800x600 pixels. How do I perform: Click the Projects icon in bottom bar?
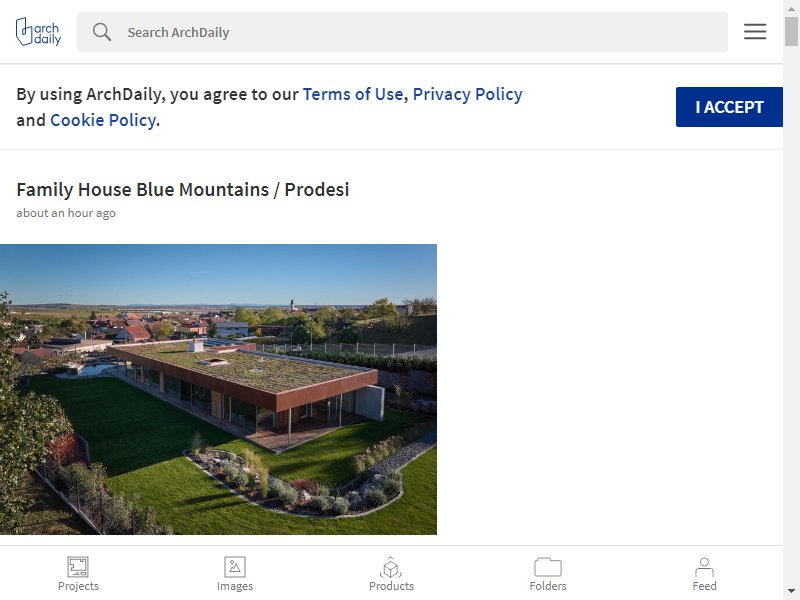[78, 567]
